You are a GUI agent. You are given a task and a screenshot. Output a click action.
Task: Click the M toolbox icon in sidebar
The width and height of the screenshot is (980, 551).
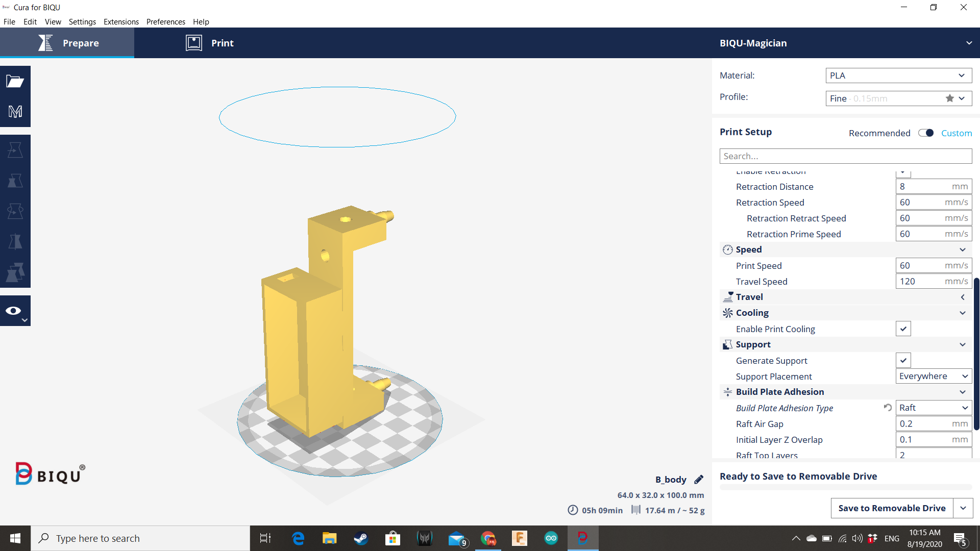coord(15,112)
